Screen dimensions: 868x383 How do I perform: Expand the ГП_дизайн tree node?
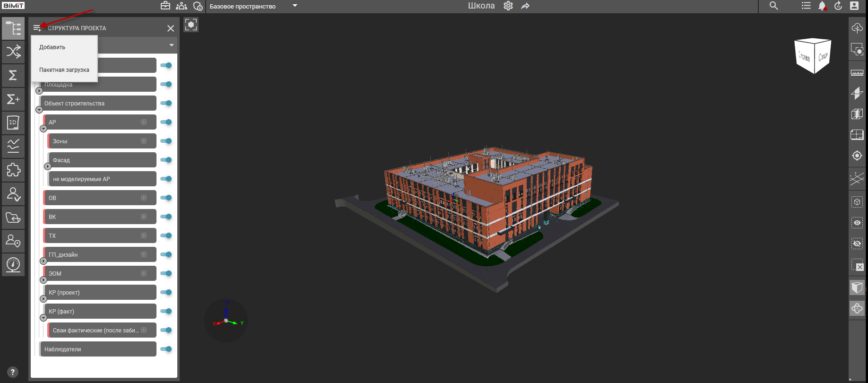click(43, 261)
